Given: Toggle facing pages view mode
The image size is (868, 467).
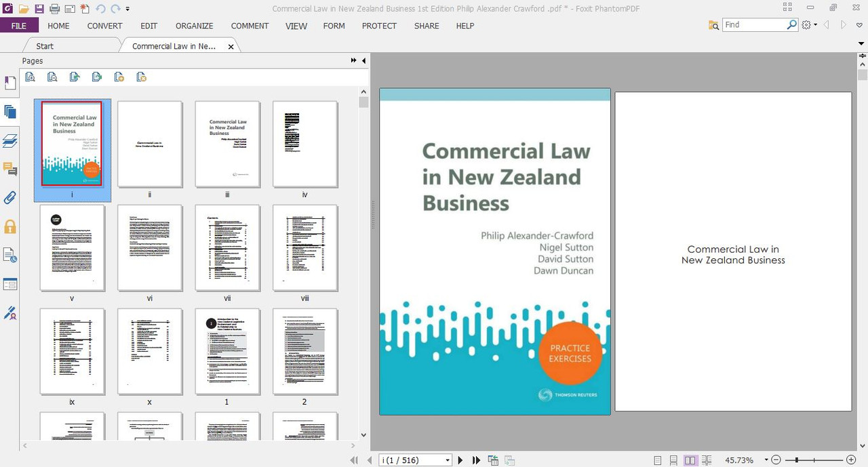Looking at the screenshot, I should [690, 460].
